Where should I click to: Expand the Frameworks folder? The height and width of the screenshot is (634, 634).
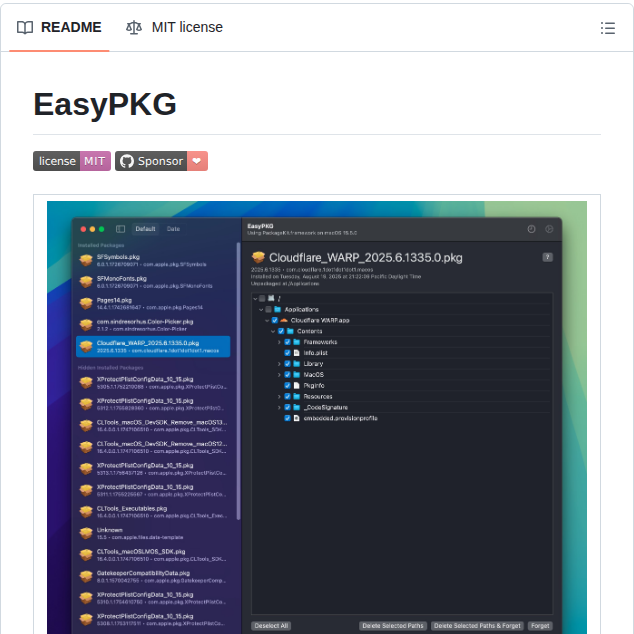pyautogui.click(x=279, y=342)
